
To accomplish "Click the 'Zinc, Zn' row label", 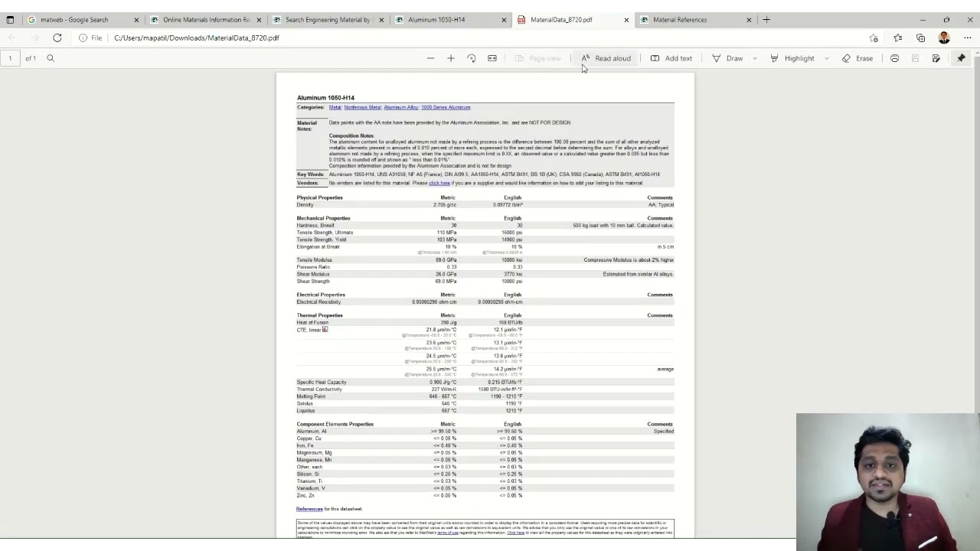I will [305, 495].
